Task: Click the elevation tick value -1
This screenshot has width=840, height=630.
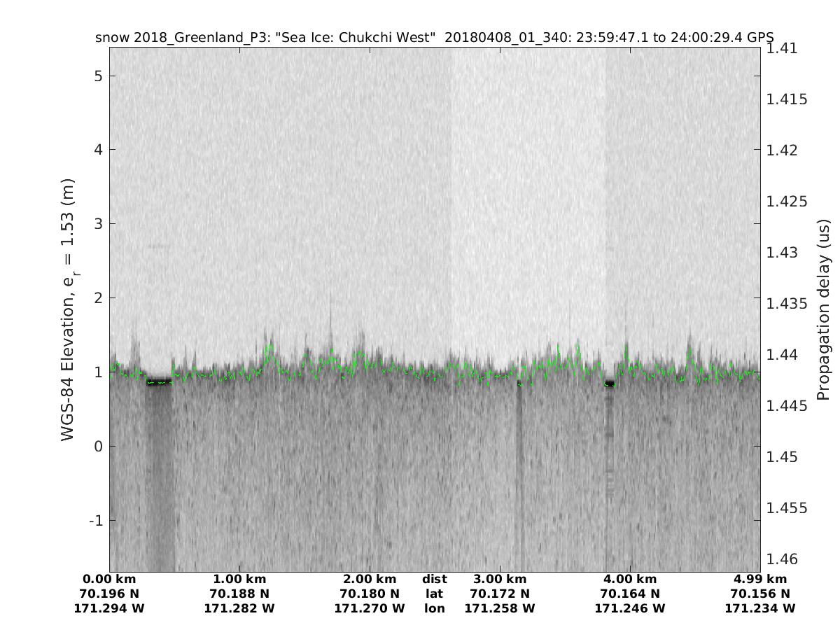Action: [95, 521]
